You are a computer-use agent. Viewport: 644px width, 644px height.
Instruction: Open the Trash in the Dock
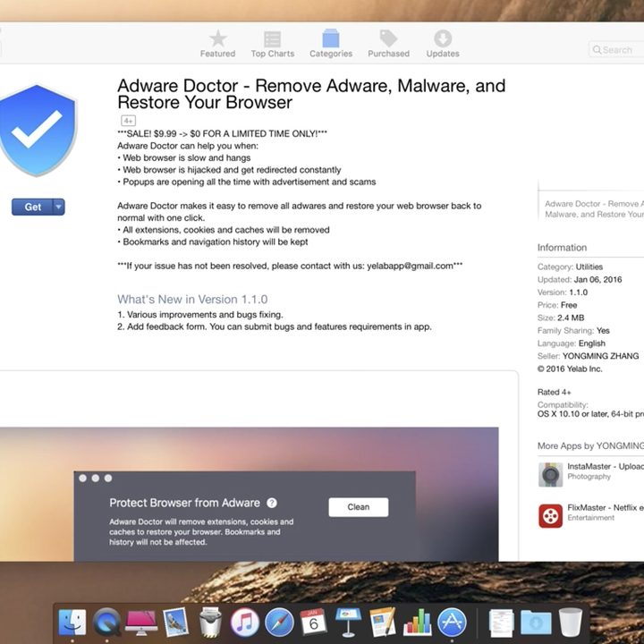571,623
